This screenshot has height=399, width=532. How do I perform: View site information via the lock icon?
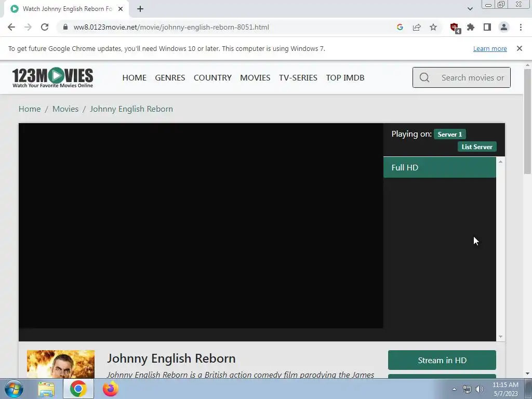(65, 27)
